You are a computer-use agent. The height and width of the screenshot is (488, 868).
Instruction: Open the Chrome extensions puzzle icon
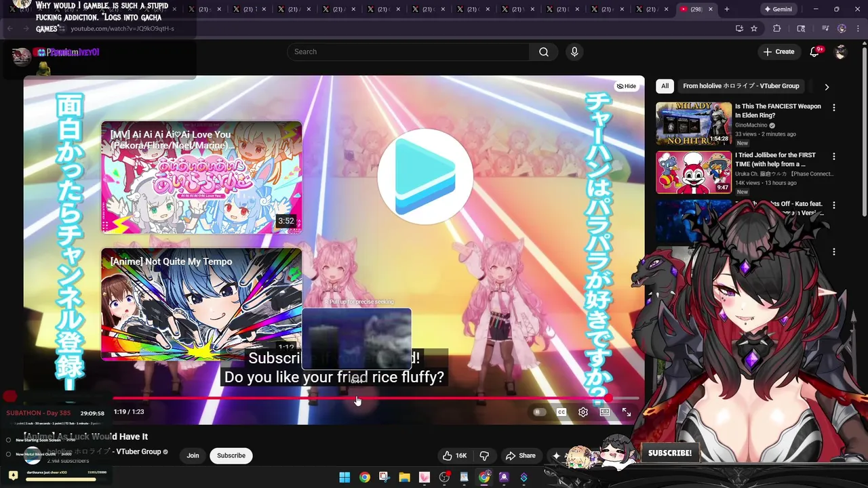click(x=777, y=28)
